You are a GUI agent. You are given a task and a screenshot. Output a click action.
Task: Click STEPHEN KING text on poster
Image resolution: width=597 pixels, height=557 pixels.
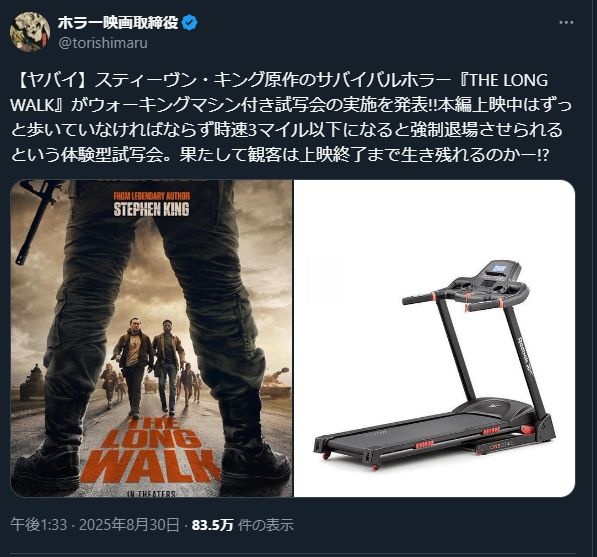click(x=152, y=209)
